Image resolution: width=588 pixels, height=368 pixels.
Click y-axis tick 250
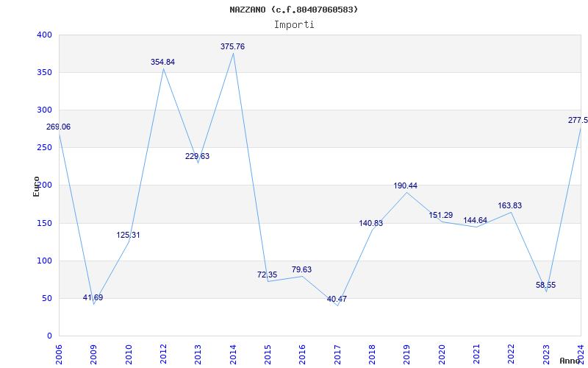[44, 148]
